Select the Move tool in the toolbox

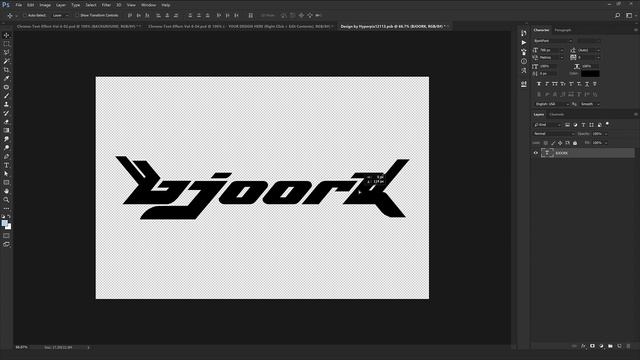click(7, 36)
